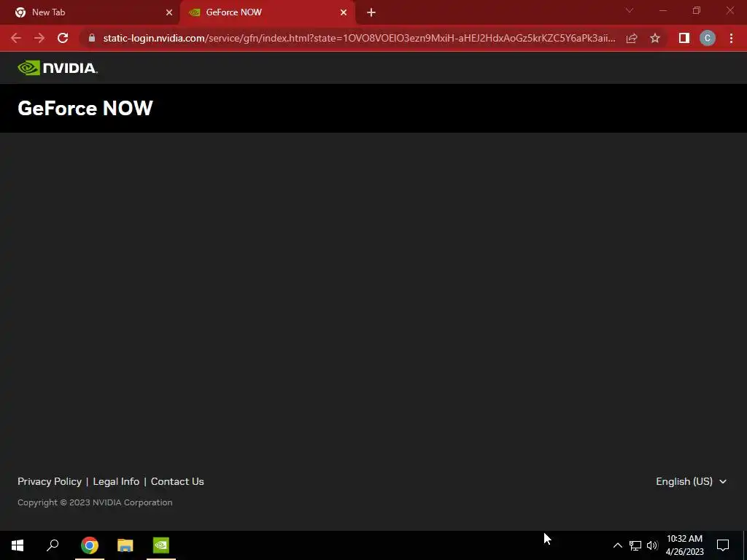The image size is (747, 560).
Task: Open network status tray icon
Action: point(635,545)
